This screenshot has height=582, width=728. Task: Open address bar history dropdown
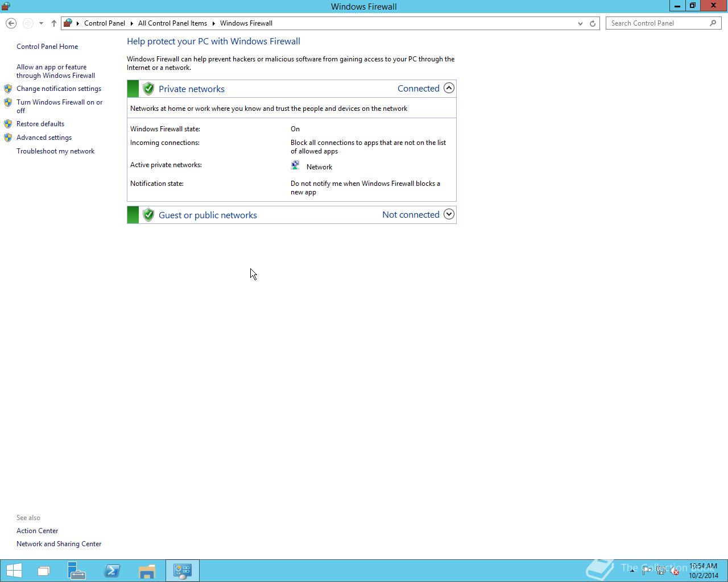(580, 23)
